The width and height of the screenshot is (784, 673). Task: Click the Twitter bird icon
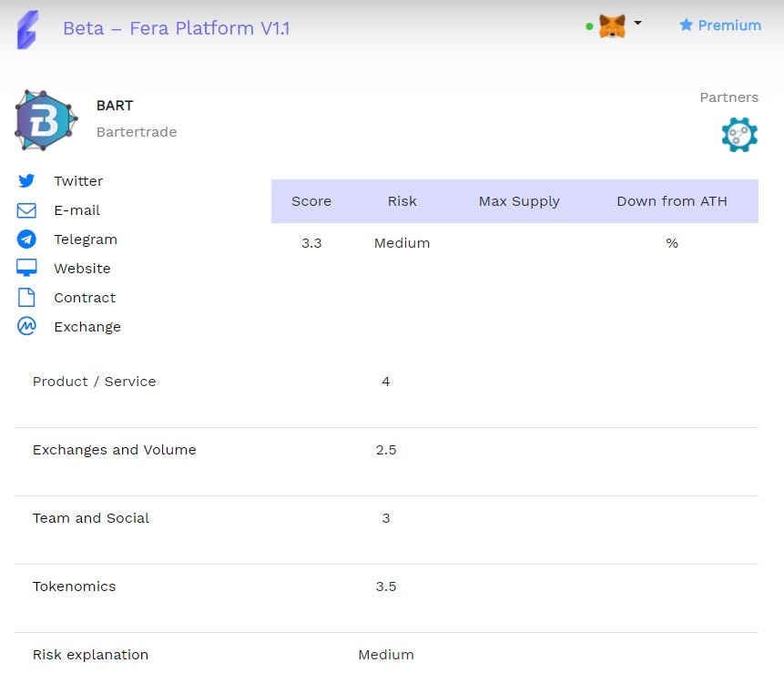26,181
